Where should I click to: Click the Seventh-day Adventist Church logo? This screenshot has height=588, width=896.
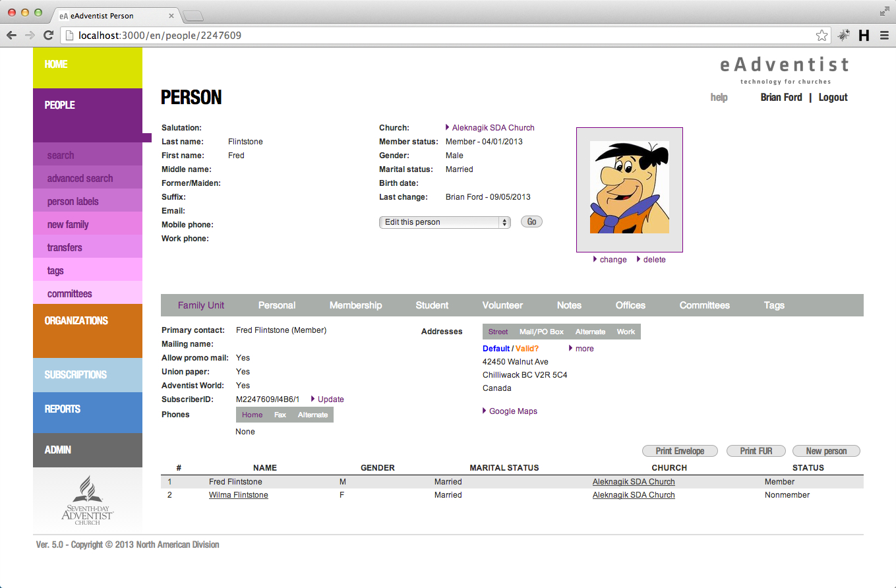pyautogui.click(x=87, y=501)
